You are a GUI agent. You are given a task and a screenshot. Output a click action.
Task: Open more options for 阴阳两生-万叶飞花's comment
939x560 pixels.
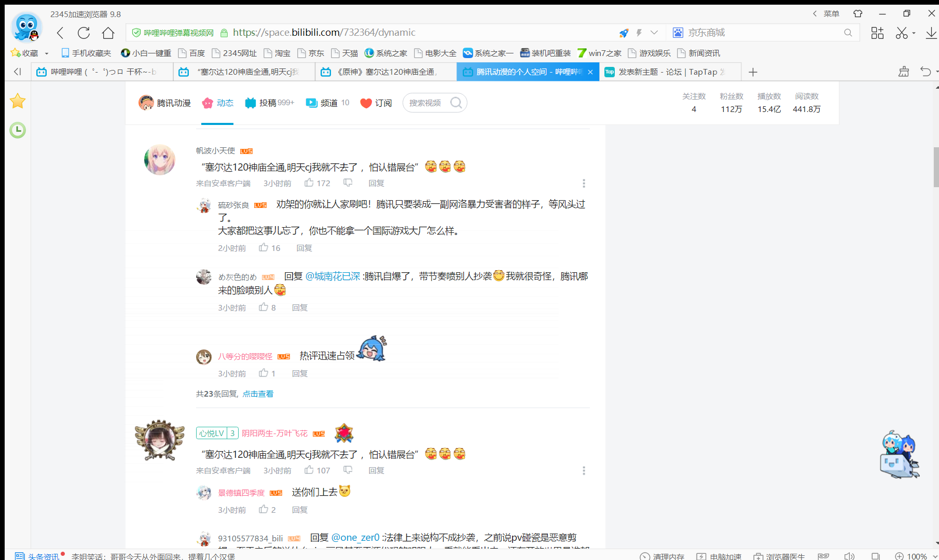pos(584,471)
